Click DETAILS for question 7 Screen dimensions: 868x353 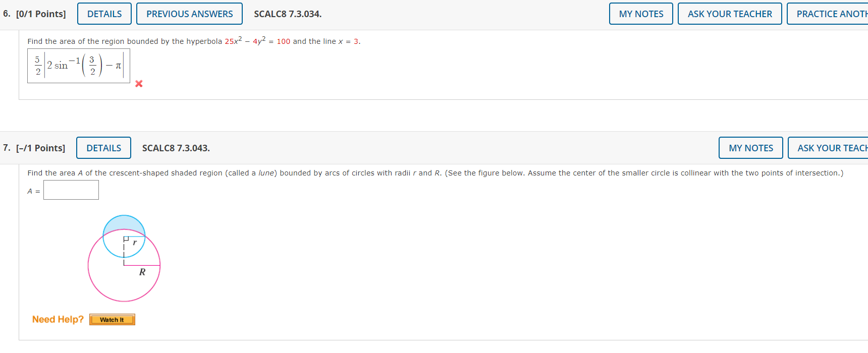(x=103, y=148)
